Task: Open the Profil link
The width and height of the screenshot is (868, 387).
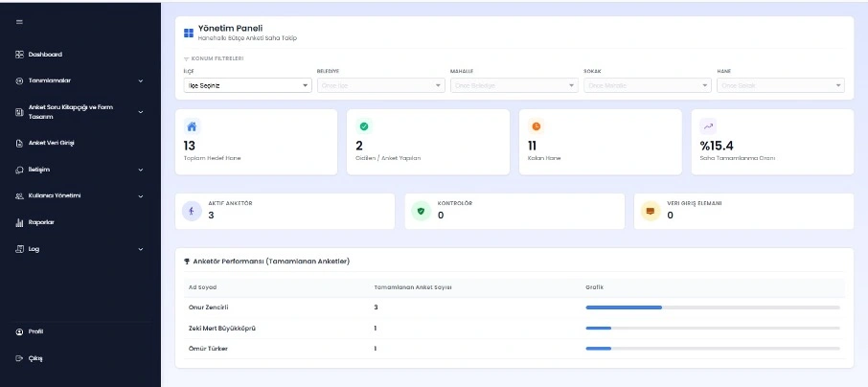Action: 35,331
